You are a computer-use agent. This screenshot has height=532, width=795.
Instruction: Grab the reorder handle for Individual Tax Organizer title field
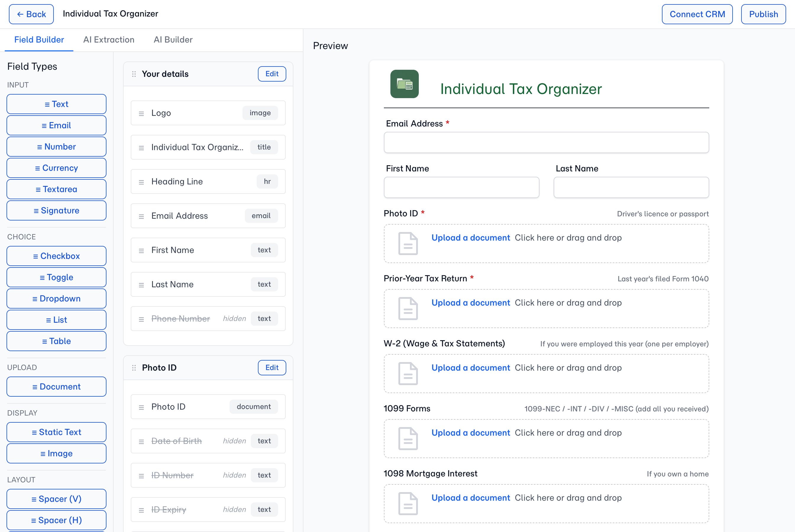pos(142,147)
